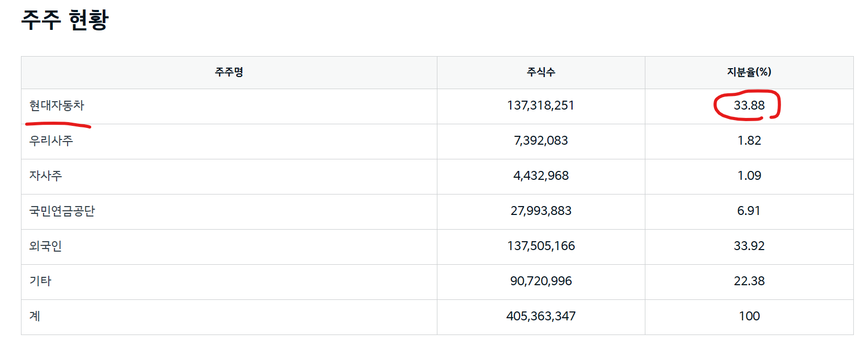868x356 pixels.
Task: Select the 기타 row label
Action: [x=40, y=282]
